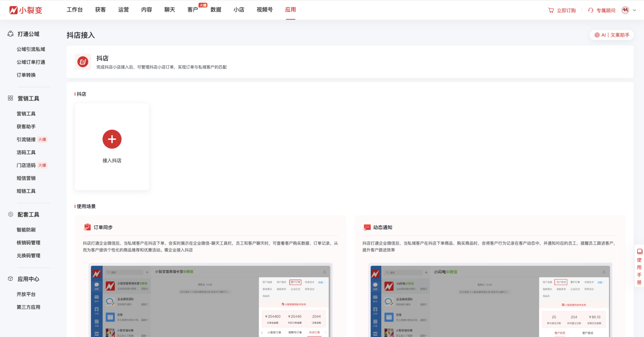
Task: Open 获客助手 in sidebar
Action: 26,127
